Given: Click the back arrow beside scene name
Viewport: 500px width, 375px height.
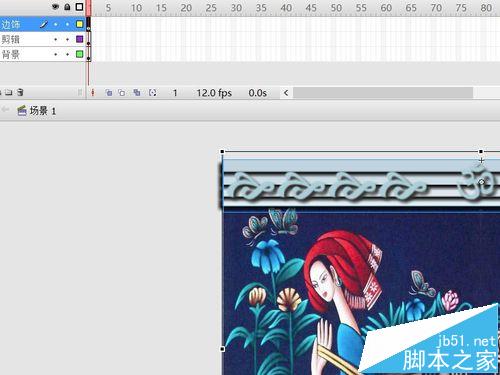Looking at the screenshot, I should point(5,110).
